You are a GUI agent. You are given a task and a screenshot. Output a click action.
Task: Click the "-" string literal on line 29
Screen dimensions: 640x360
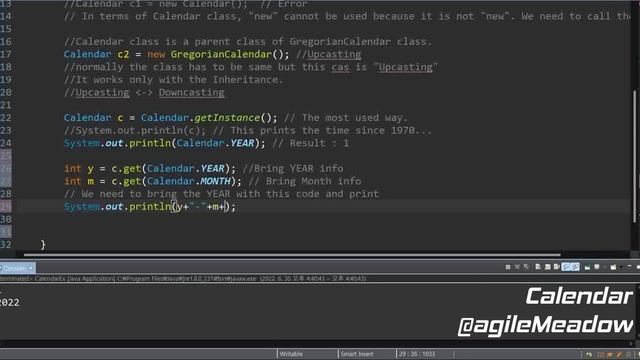tap(198, 207)
